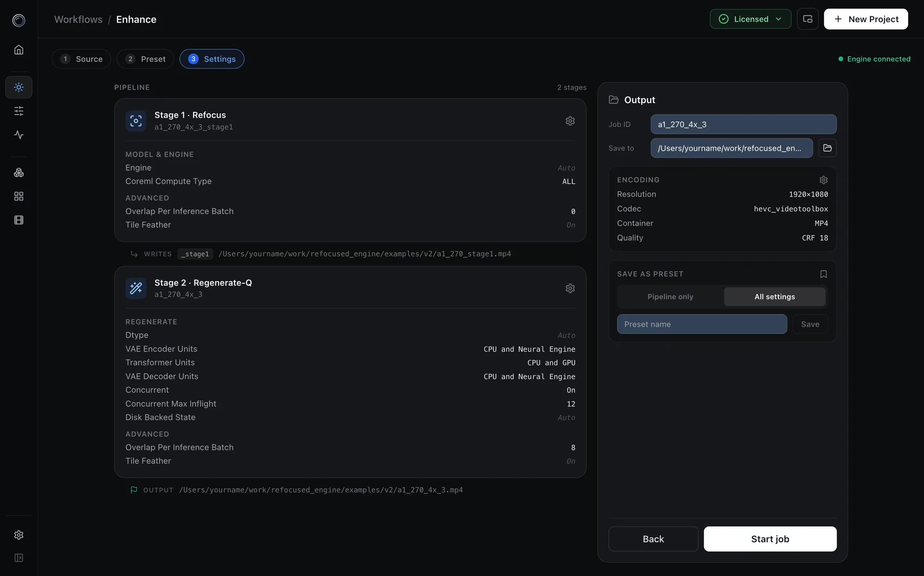Toggle the Concurrent On value

[x=571, y=390]
